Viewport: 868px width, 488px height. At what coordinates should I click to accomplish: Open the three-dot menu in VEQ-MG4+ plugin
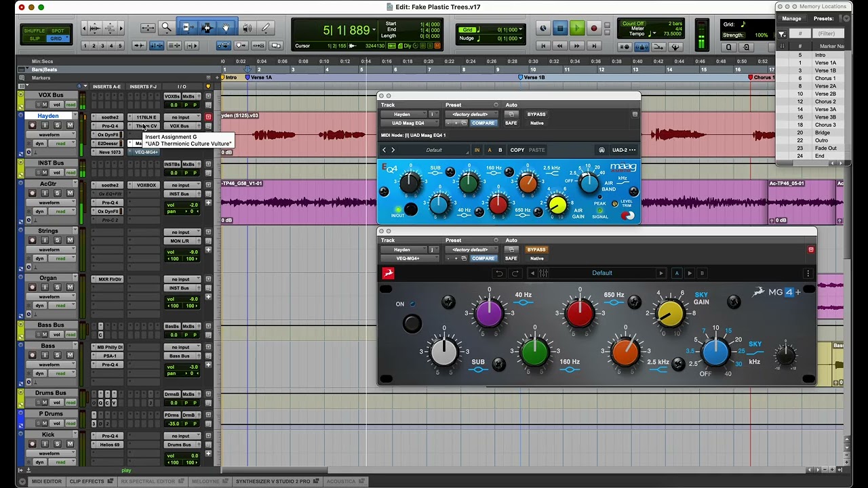808,273
